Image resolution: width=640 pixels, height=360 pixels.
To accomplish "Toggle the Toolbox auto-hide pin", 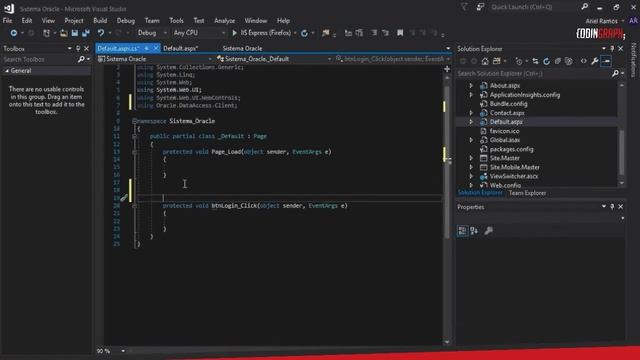I will [78, 49].
